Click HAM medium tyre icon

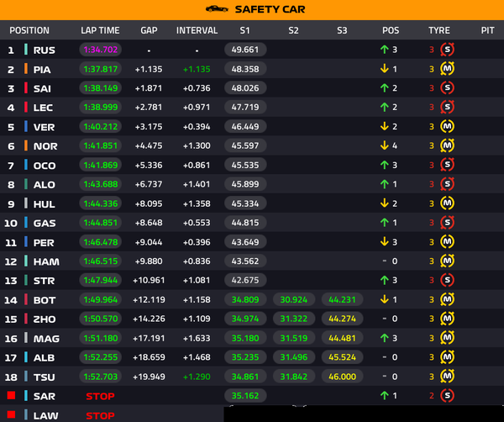(x=447, y=261)
